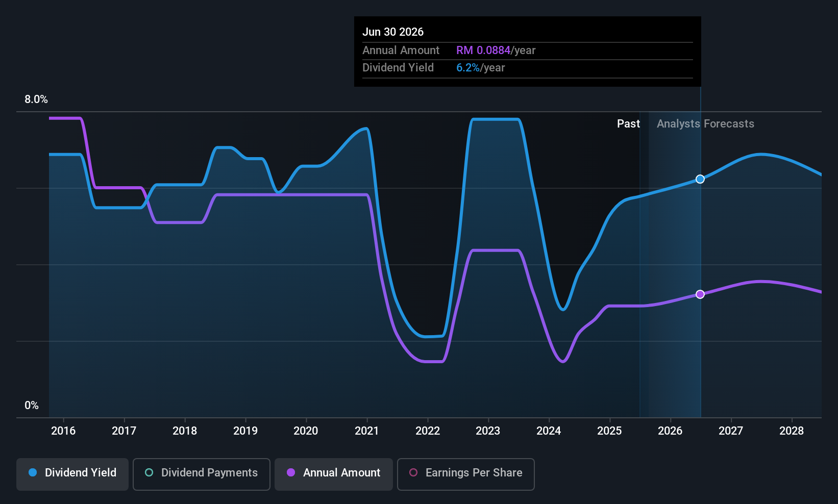Image resolution: width=838 pixels, height=504 pixels.
Task: Click the 2016 x-axis label
Action: (x=63, y=431)
